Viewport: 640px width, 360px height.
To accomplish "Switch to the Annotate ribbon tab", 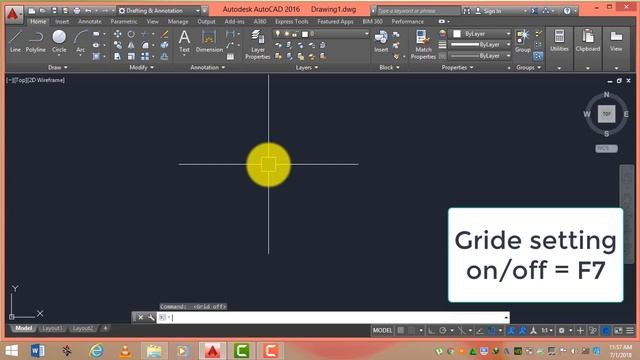I will (89, 21).
